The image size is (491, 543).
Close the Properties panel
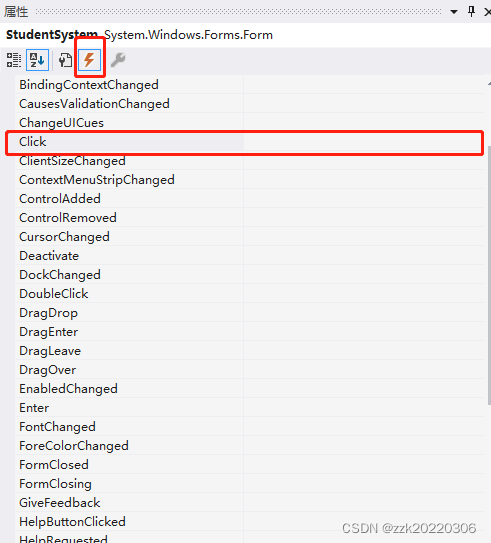[488, 12]
